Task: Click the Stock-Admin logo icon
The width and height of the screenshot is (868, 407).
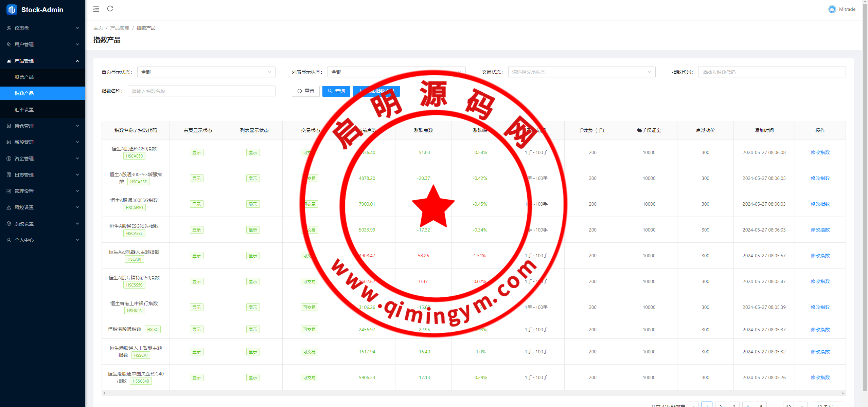Action: click(x=12, y=10)
